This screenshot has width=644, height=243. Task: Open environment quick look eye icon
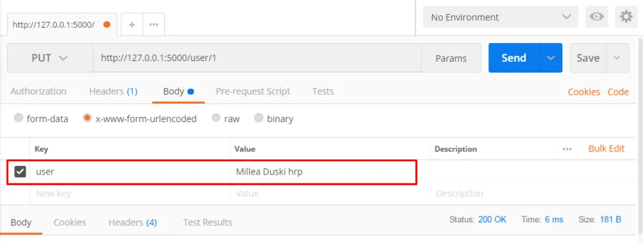pyautogui.click(x=596, y=17)
